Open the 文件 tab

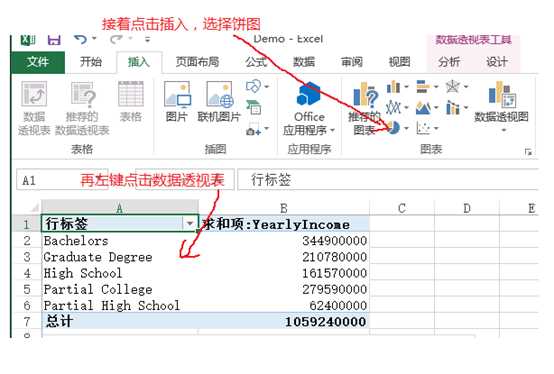pyautogui.click(x=38, y=62)
